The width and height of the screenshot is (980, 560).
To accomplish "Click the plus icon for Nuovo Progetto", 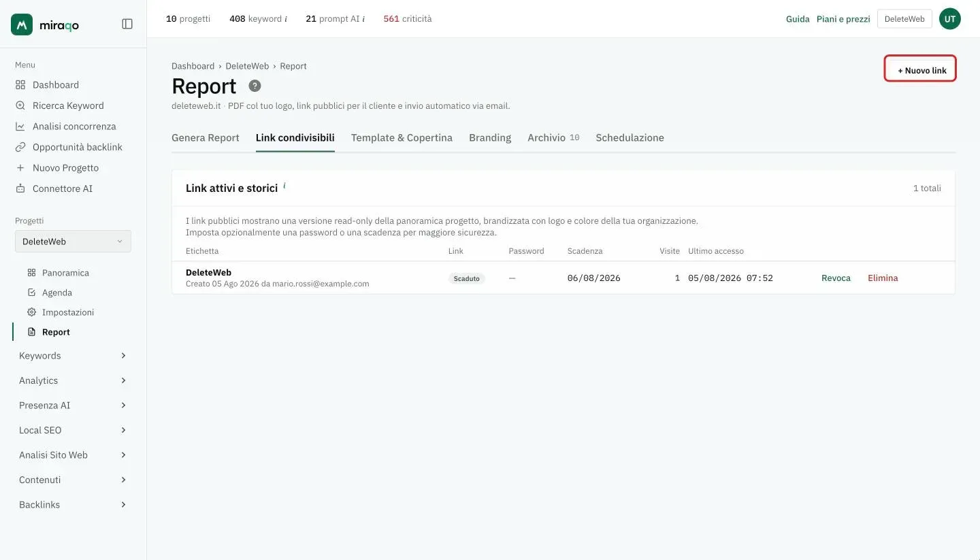I will coord(20,168).
